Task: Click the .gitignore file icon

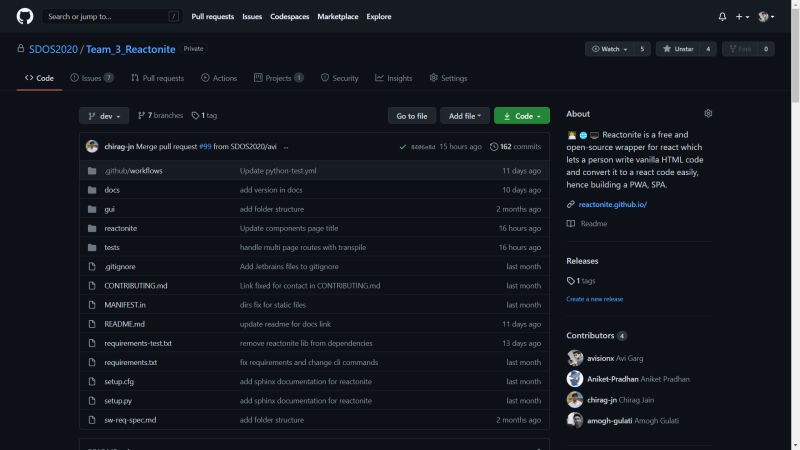Action: point(92,266)
